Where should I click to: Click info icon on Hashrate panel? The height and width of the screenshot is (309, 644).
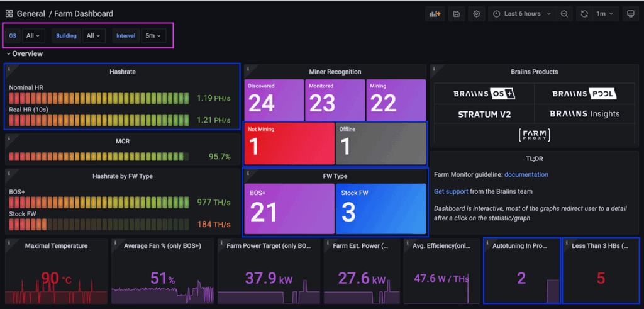point(9,69)
